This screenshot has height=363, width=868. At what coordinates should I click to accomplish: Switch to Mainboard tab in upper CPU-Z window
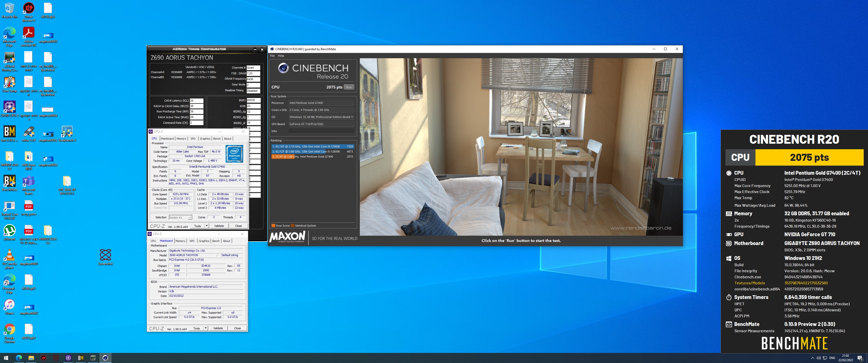(x=167, y=138)
